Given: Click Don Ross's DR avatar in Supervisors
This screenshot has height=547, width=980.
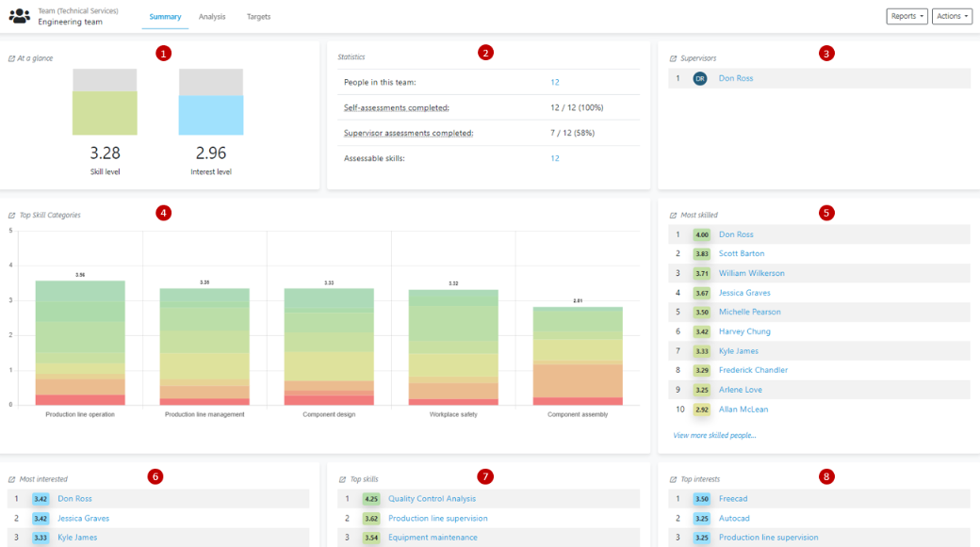Looking at the screenshot, I should (x=699, y=79).
